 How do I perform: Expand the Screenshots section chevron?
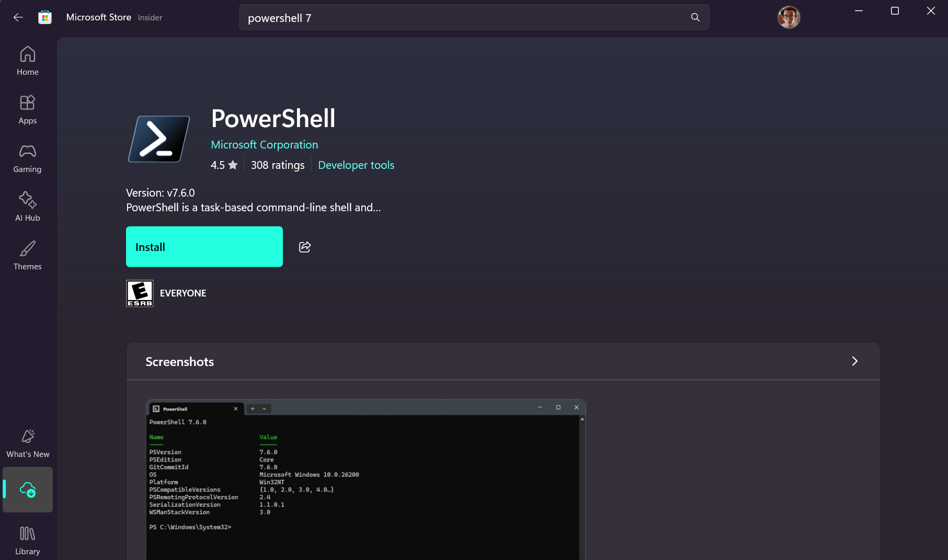click(x=854, y=361)
